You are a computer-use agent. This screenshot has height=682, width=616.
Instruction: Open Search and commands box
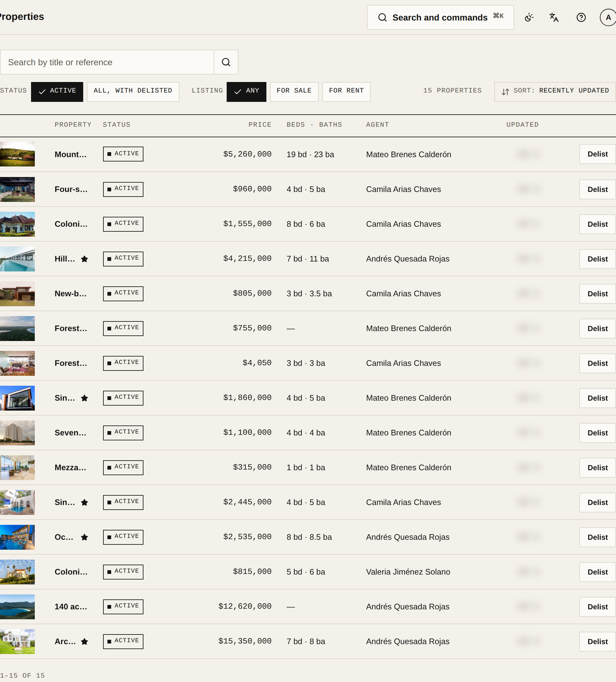441,18
